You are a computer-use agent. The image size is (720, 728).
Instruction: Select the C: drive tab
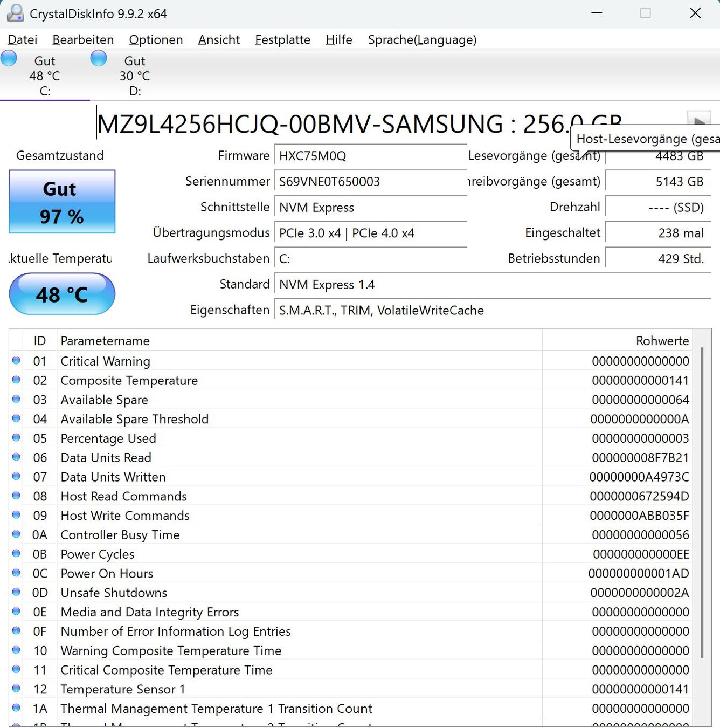(x=45, y=75)
